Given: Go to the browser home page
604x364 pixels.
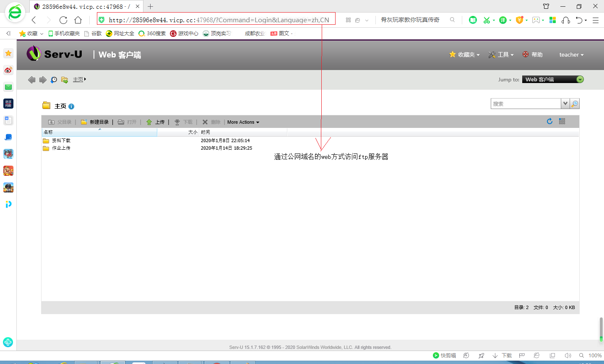Looking at the screenshot, I should pyautogui.click(x=78, y=20).
